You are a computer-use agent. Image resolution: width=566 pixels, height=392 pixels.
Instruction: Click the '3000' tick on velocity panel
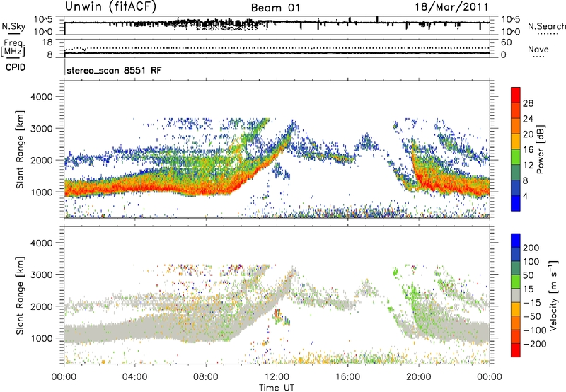point(42,275)
